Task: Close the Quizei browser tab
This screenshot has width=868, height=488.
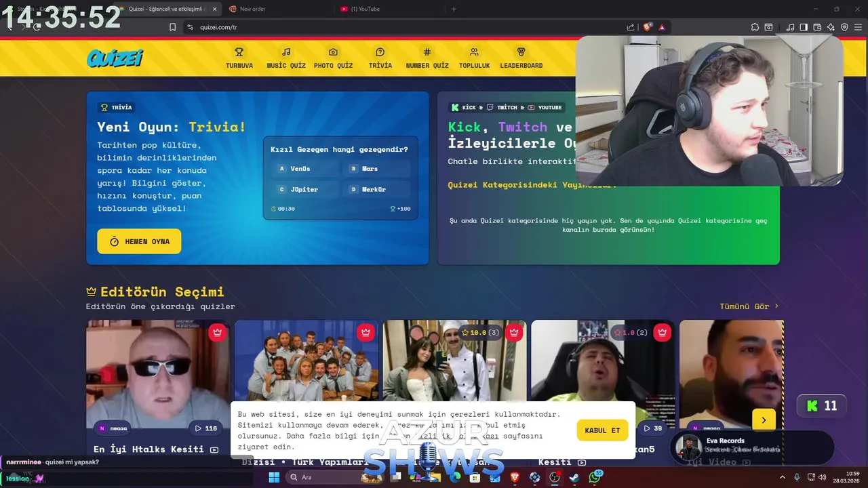Action: coord(215,9)
